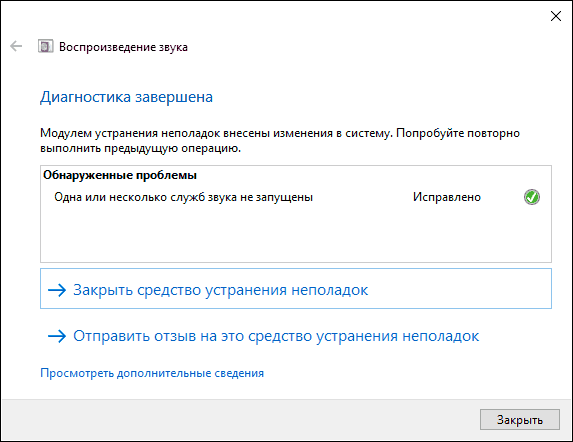Close the window with the X icon
Viewport: 573px width, 442px height.
coord(556,16)
